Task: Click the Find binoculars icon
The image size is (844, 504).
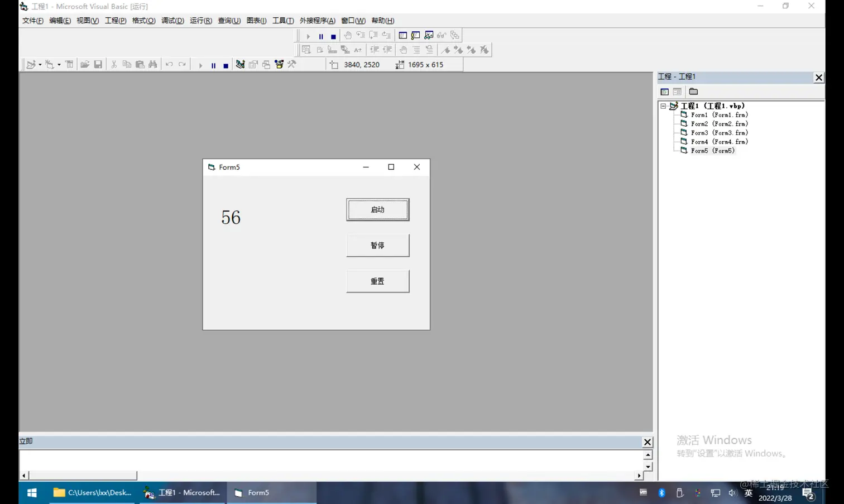Action: [152, 65]
